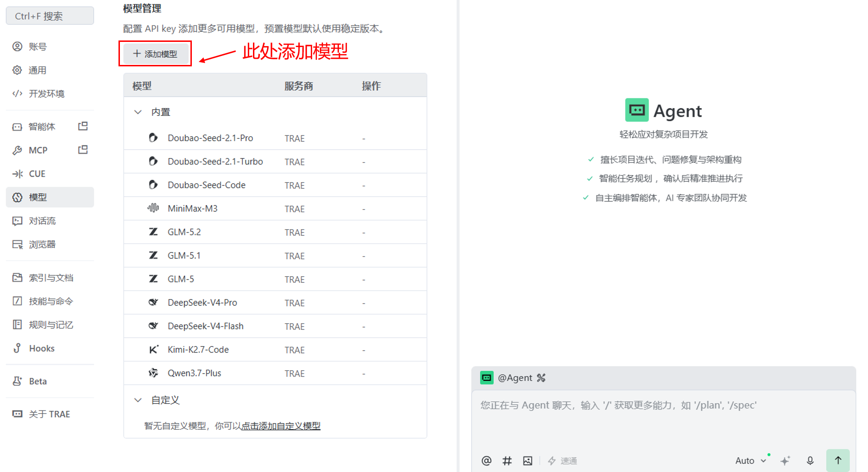This screenshot has width=868, height=472.
Task: Open 对话流 settings
Action: tap(50, 221)
